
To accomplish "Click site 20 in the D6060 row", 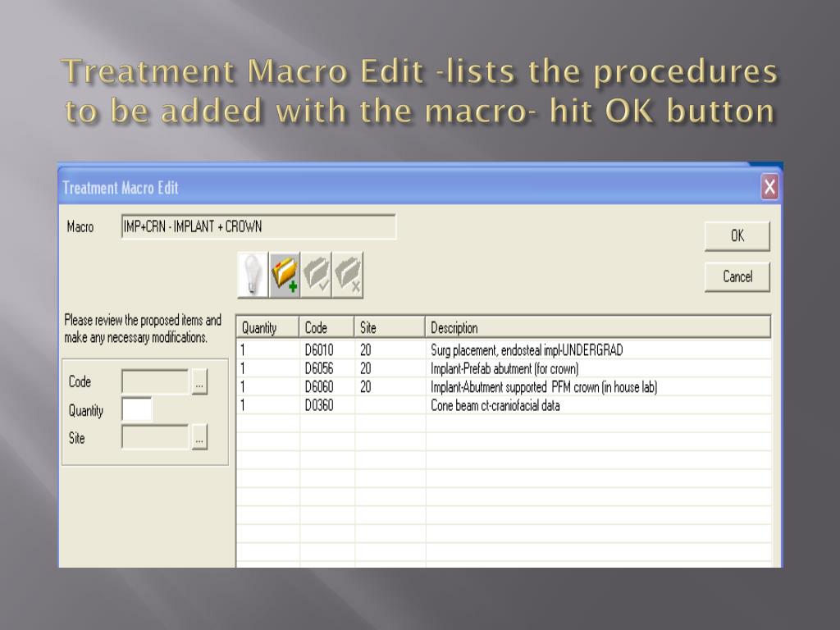I will click(x=365, y=387).
